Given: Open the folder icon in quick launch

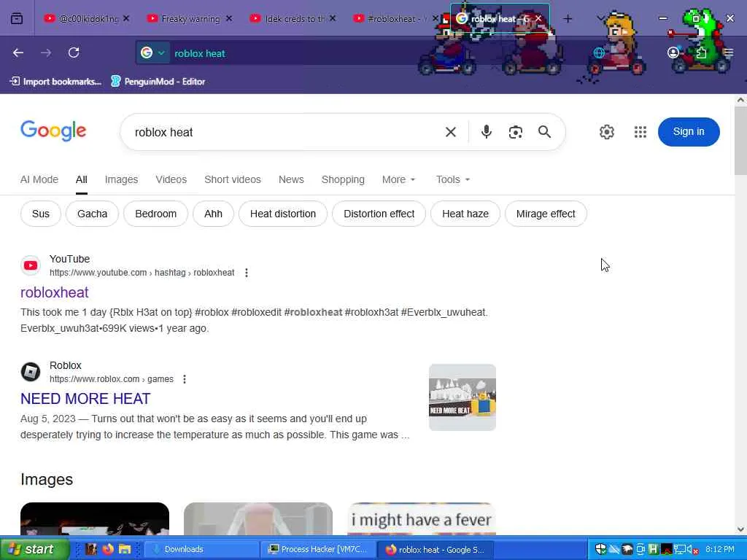Looking at the screenshot, I should pos(124,549).
